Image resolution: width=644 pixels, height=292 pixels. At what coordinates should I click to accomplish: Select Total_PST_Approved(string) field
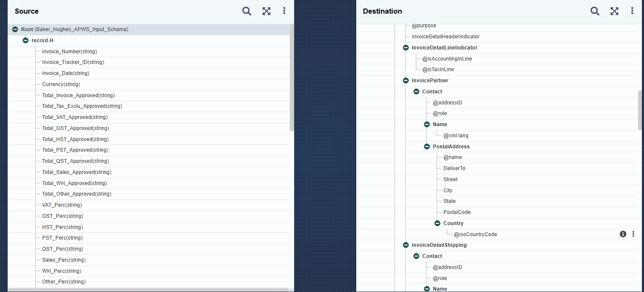[x=75, y=150]
